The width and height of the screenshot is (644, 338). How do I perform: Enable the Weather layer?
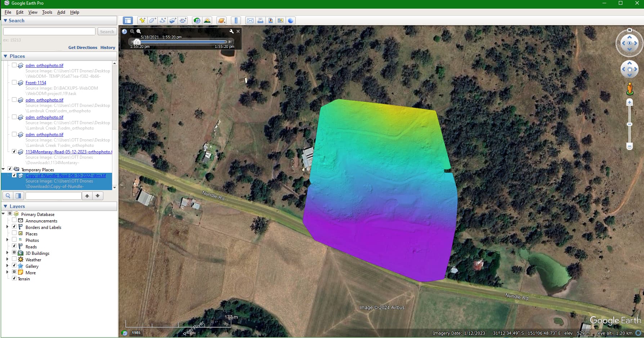pos(14,259)
